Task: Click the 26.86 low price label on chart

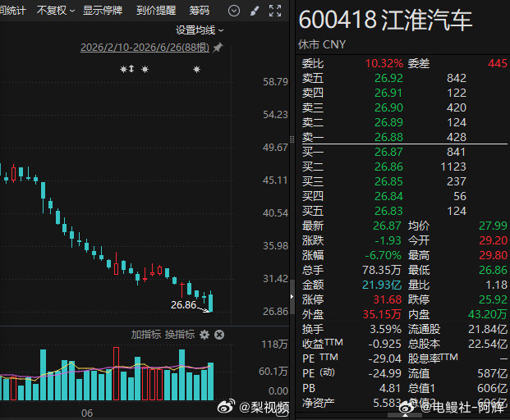Action: (183, 305)
